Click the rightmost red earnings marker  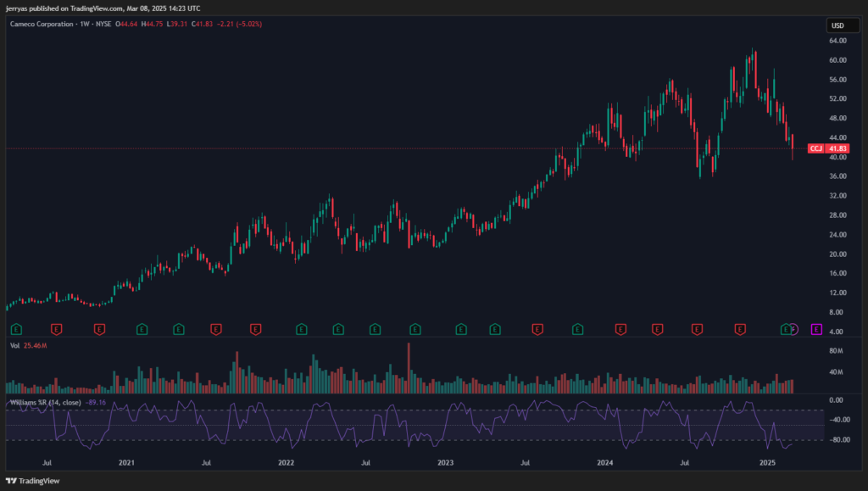tap(739, 328)
